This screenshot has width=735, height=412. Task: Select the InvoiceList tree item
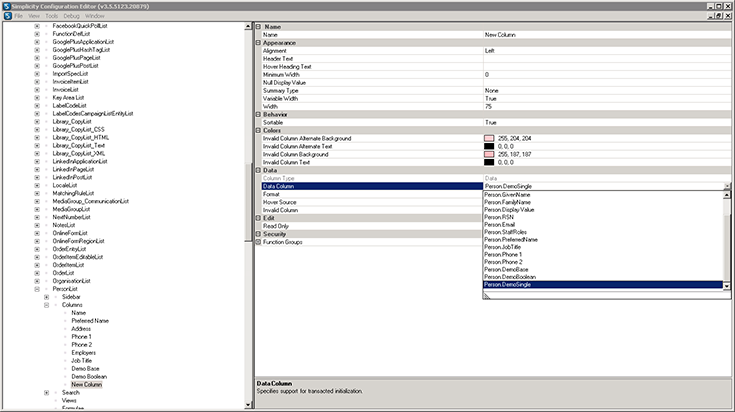pos(66,89)
